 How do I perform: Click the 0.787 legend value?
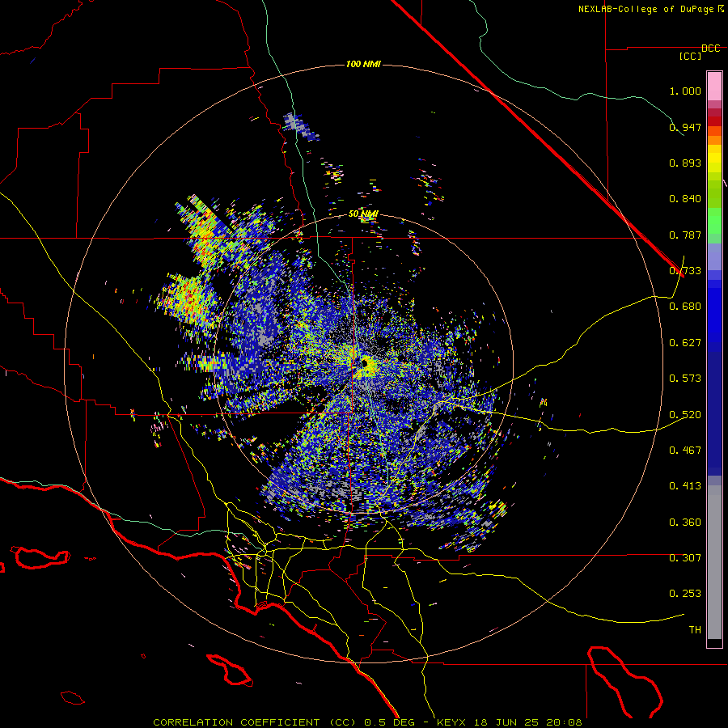point(685,235)
